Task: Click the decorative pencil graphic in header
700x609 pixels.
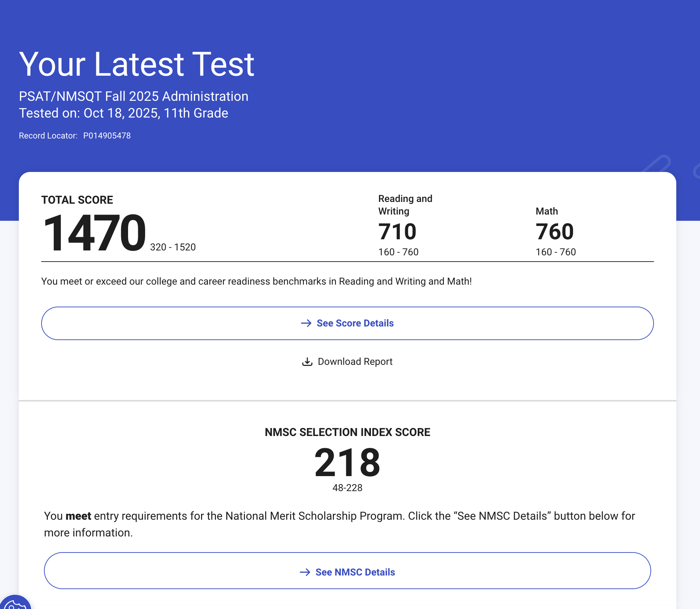Action: [x=657, y=164]
